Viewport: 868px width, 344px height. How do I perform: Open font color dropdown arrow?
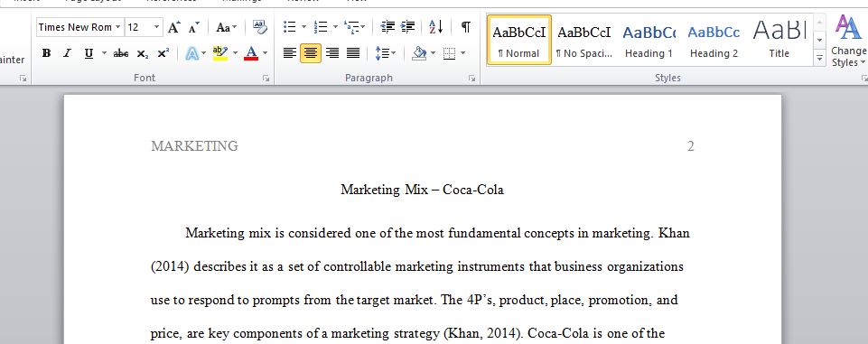tap(266, 53)
